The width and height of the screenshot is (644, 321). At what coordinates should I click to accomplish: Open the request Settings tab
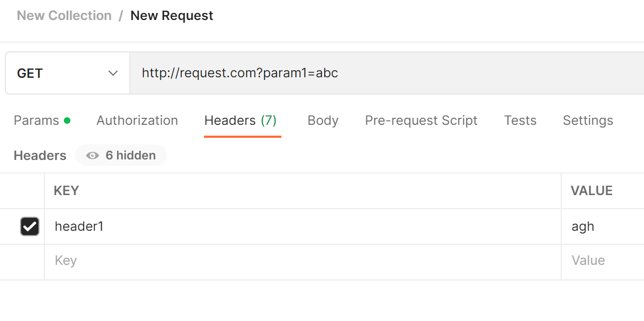pos(588,120)
